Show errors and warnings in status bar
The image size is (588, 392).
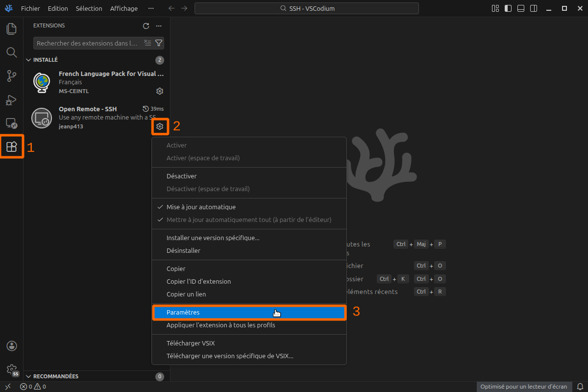33,387
